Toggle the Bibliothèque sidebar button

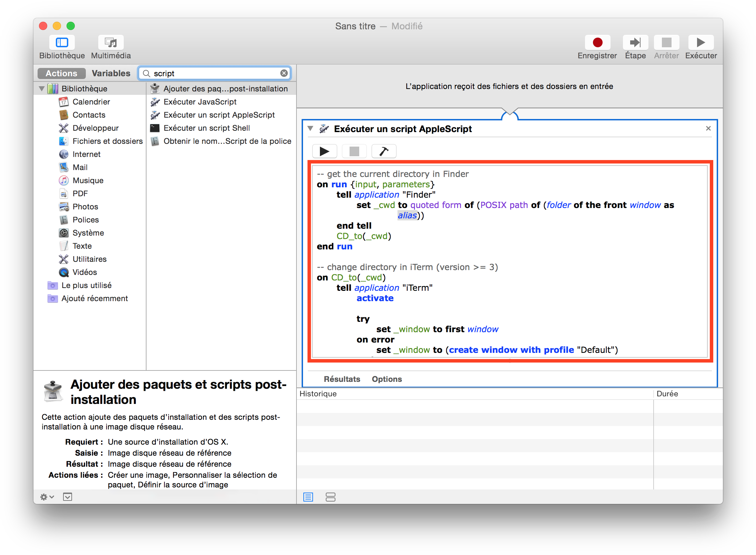point(62,43)
